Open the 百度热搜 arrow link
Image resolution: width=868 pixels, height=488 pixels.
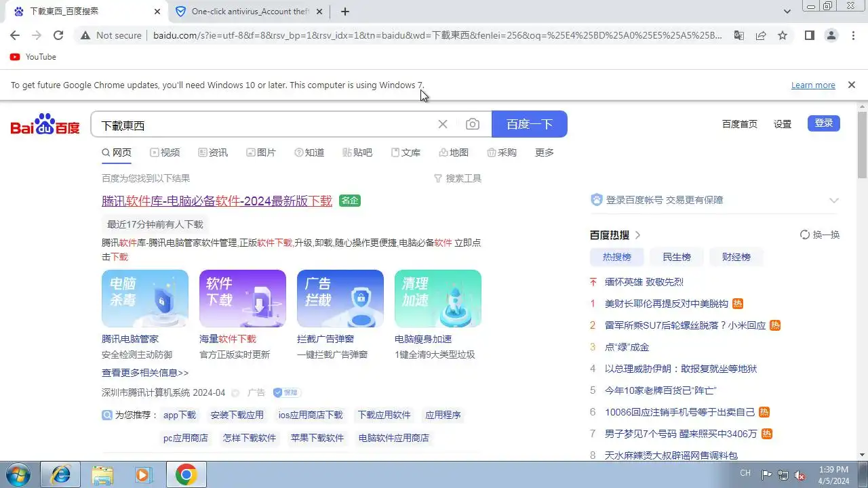637,235
